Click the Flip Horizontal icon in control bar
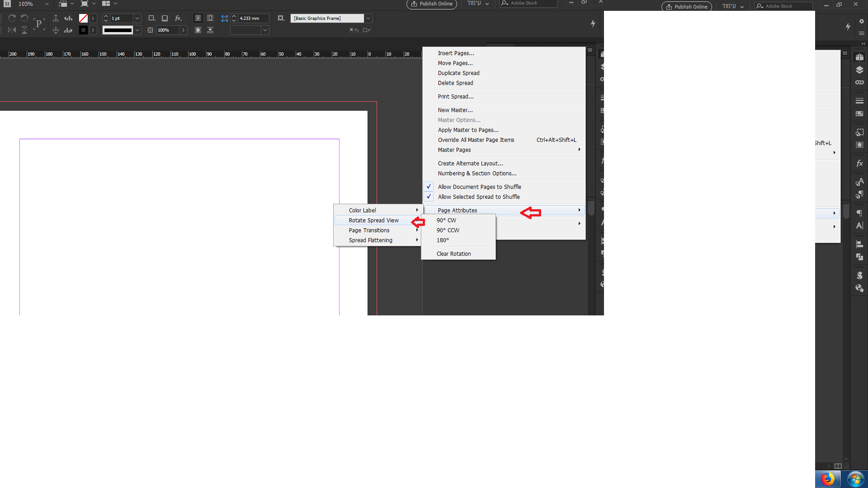Image resolution: width=868 pixels, height=488 pixels. pyautogui.click(x=12, y=30)
